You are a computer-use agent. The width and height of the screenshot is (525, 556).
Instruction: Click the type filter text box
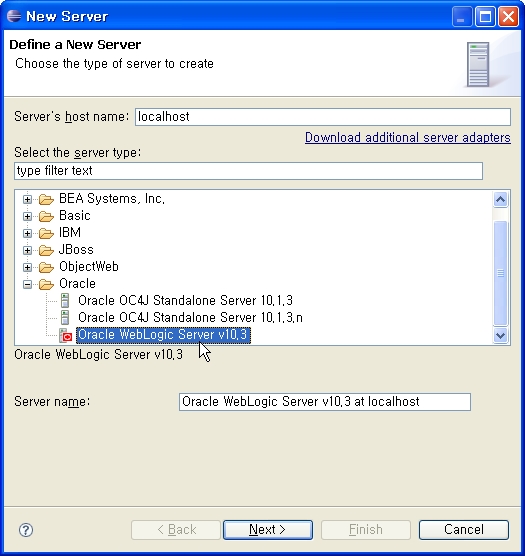(x=248, y=171)
